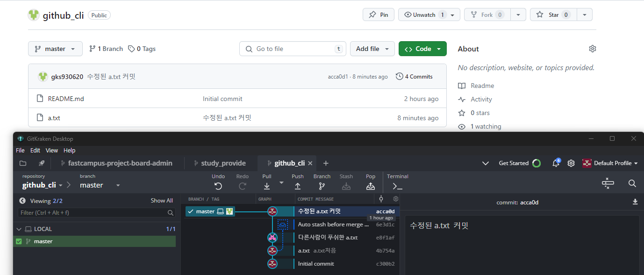
Task: Open the green Code dropdown
Action: pyautogui.click(x=422, y=49)
